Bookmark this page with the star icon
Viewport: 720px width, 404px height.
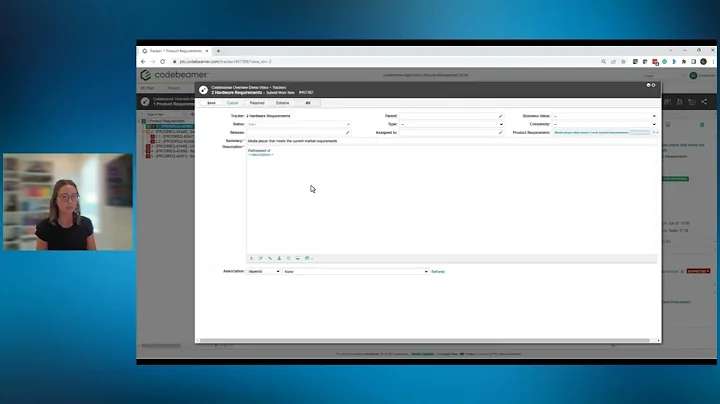coord(623,62)
